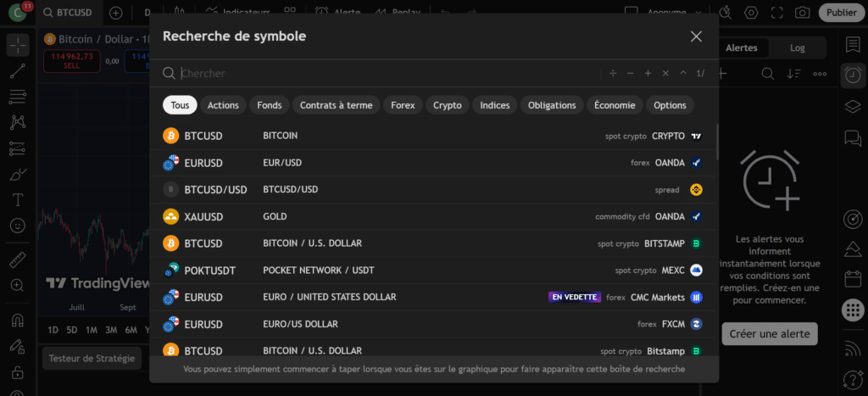Screen dimensions: 868x396
Task: Select the Text annotation tool
Action: point(18,199)
